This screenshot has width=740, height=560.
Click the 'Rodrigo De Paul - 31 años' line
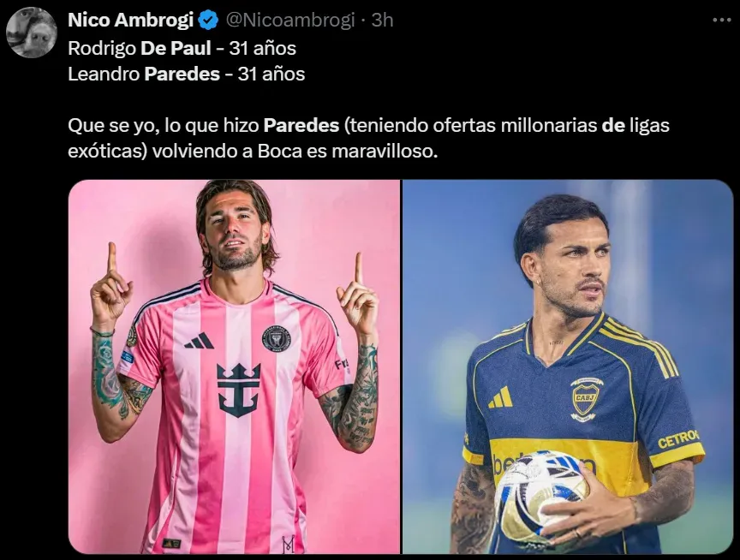point(182,48)
